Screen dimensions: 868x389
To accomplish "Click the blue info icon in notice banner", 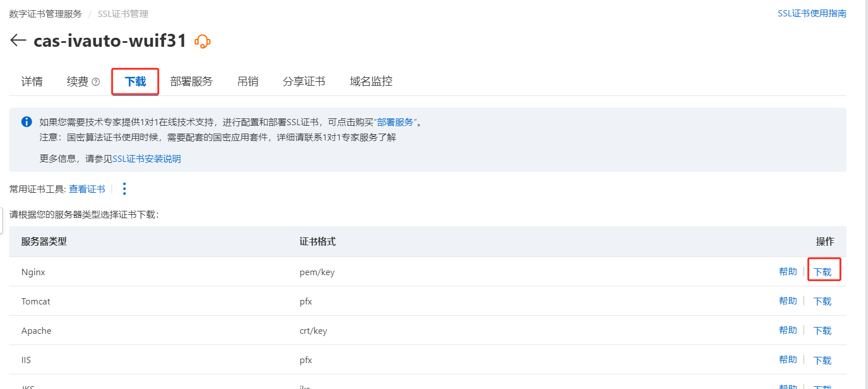I will [26, 122].
